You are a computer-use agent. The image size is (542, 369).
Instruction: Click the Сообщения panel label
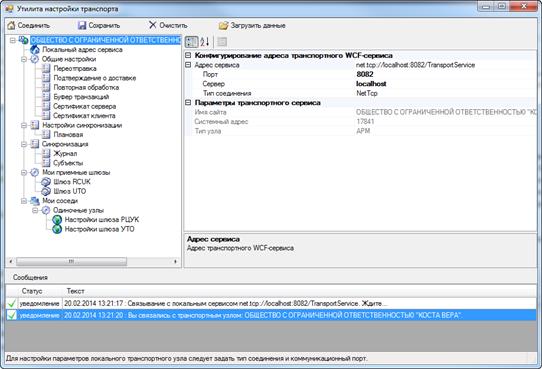click(x=30, y=277)
